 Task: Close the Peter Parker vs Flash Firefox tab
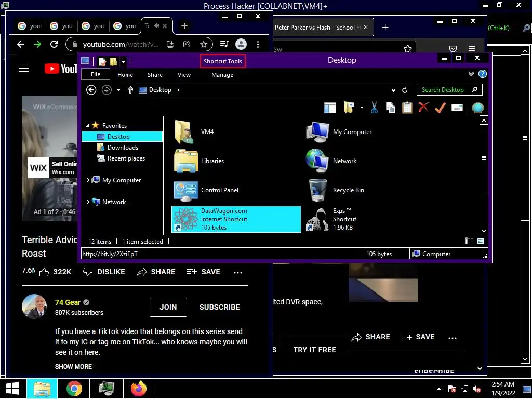pos(366,27)
